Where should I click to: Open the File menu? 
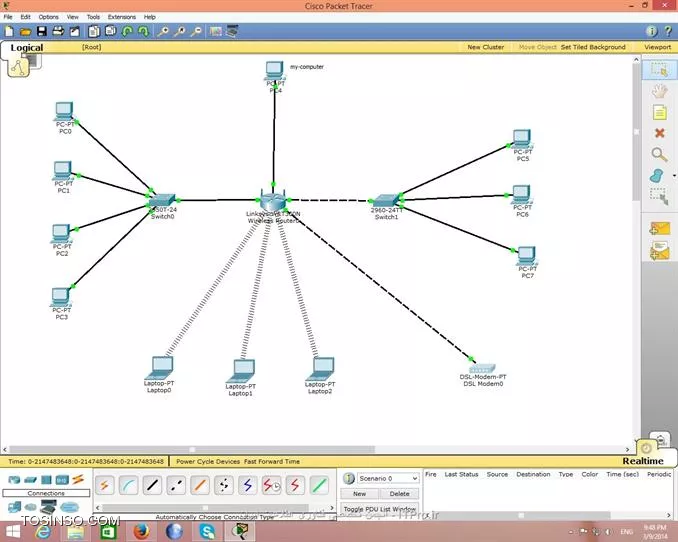pos(8,17)
